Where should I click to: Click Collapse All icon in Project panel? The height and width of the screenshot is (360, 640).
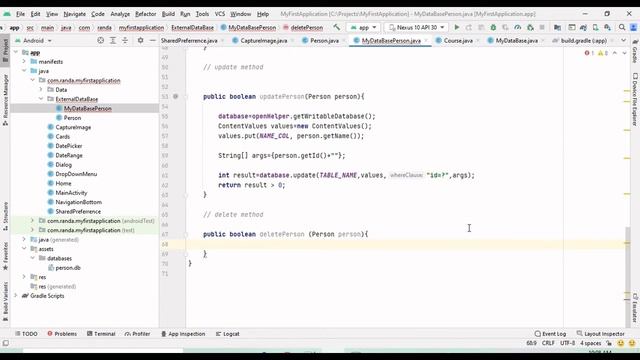tap(125, 40)
